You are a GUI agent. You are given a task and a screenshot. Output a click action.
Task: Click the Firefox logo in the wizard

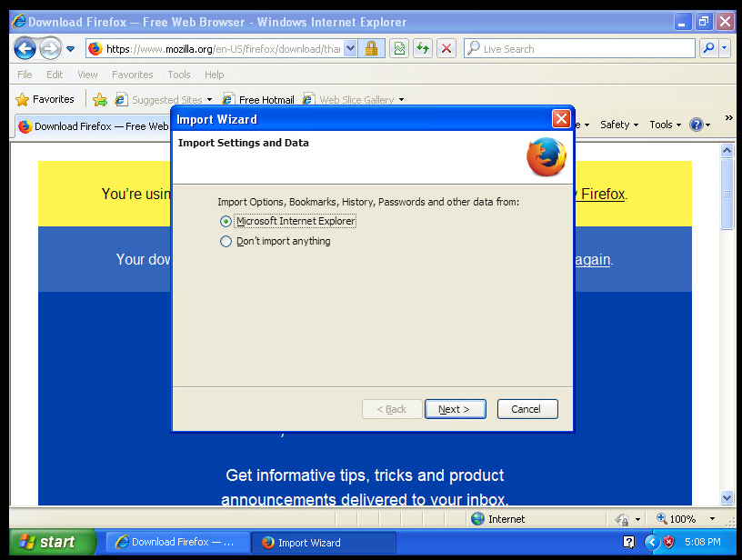546,156
